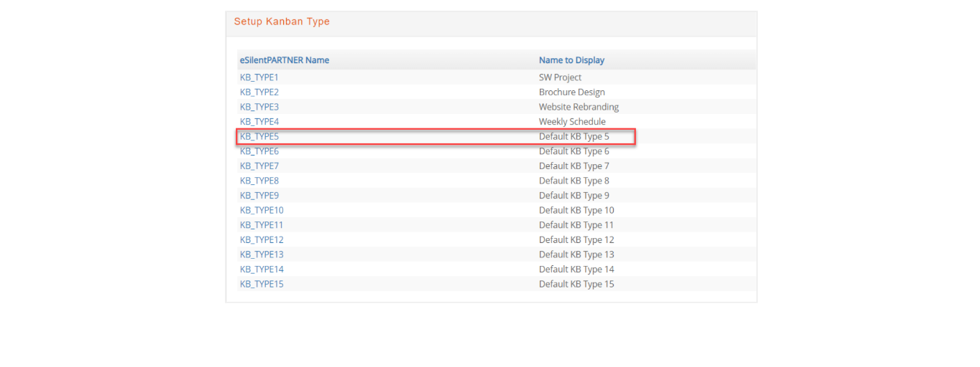
Task: Click the KB_TYPE12 link
Action: (x=262, y=240)
